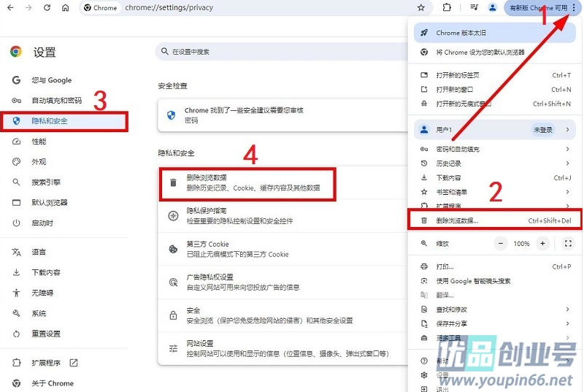Click the fullscreen icon in the zoom row

pyautogui.click(x=569, y=243)
